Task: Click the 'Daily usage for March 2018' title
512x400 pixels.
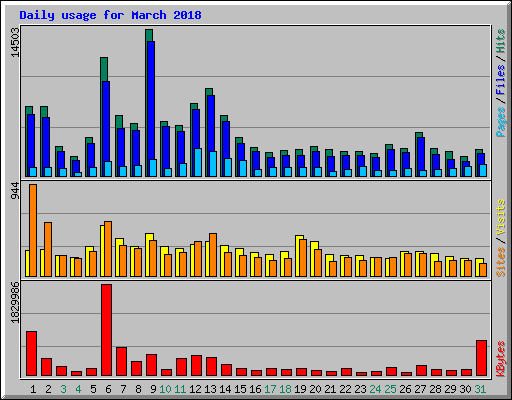Action: [110, 15]
